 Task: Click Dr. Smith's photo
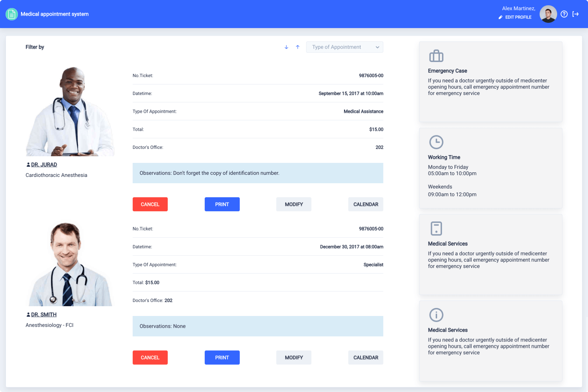(70, 264)
